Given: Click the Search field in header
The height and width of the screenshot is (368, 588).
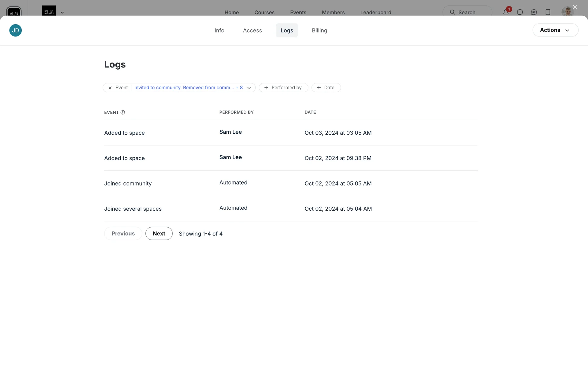Looking at the screenshot, I should [x=467, y=12].
